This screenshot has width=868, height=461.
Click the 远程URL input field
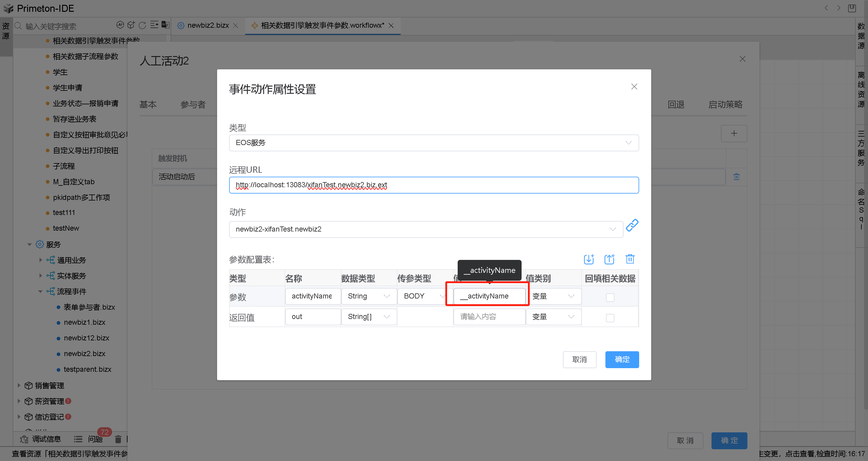click(434, 185)
